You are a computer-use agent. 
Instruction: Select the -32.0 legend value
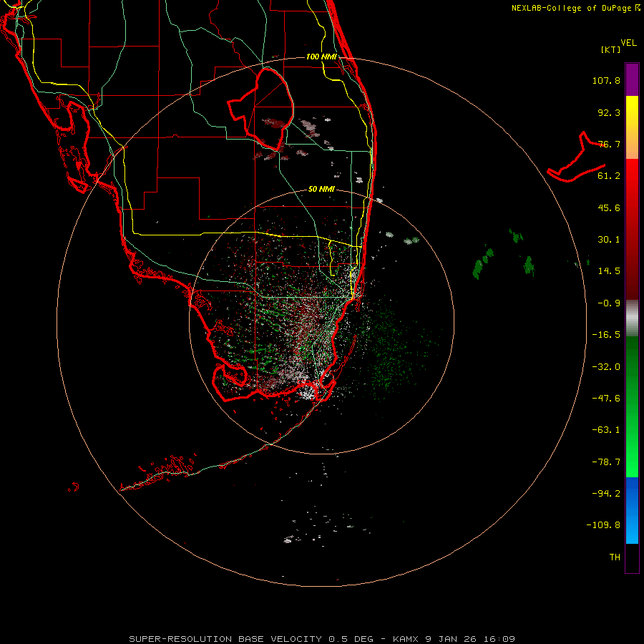pos(606,367)
